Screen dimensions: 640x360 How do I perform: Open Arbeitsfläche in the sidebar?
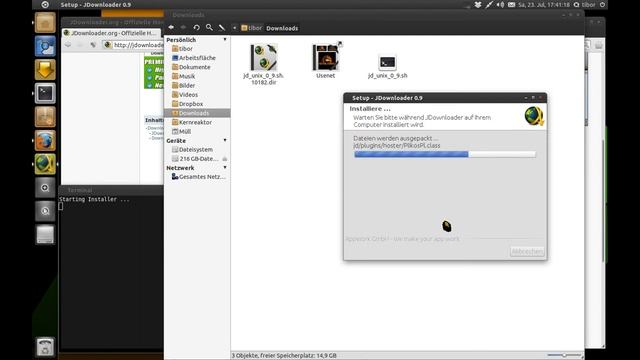coord(197,58)
